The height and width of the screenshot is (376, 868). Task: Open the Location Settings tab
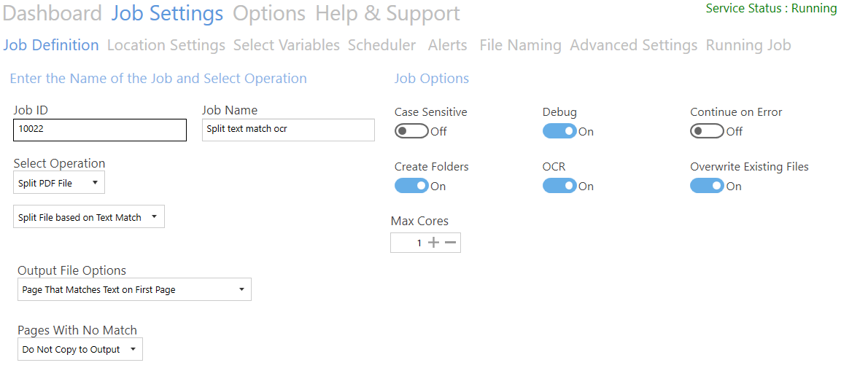coord(166,45)
